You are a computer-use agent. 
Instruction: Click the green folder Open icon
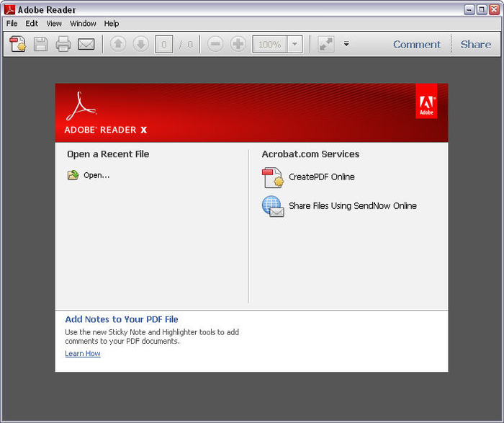(73, 175)
